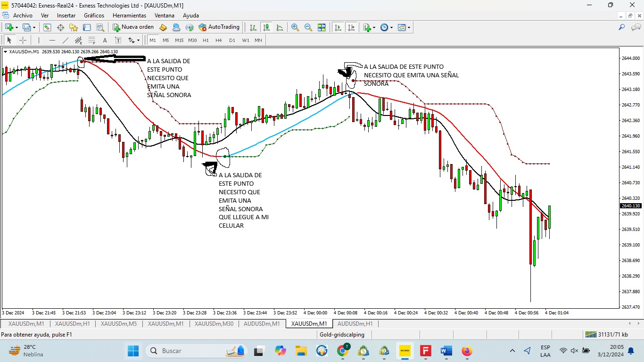Expand the Indicators dropdown arrow
Viewport: 644px width, 362px height.
tap(374, 27)
